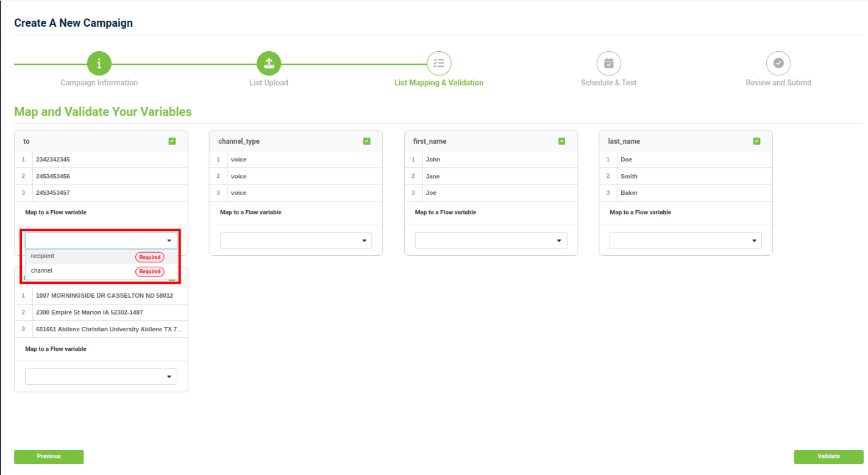Toggle the checkbox on the 'to' column

point(172,141)
